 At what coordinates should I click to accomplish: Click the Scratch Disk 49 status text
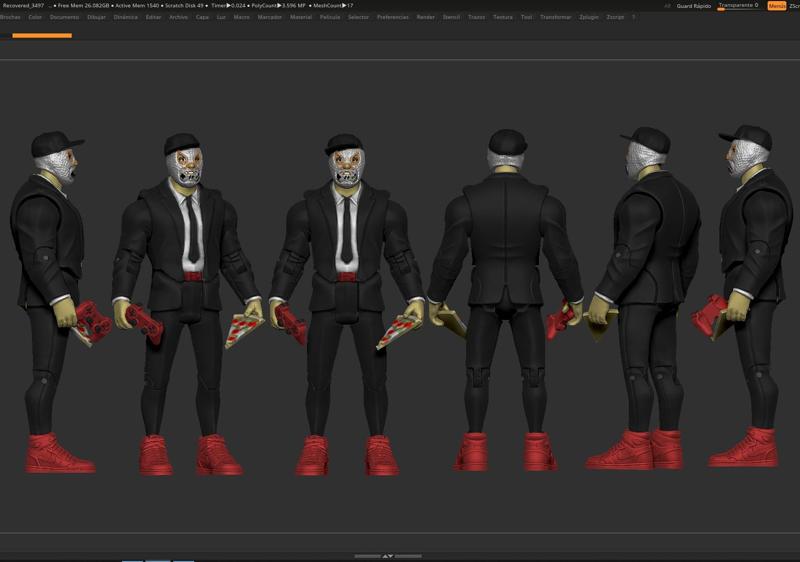[x=184, y=6]
